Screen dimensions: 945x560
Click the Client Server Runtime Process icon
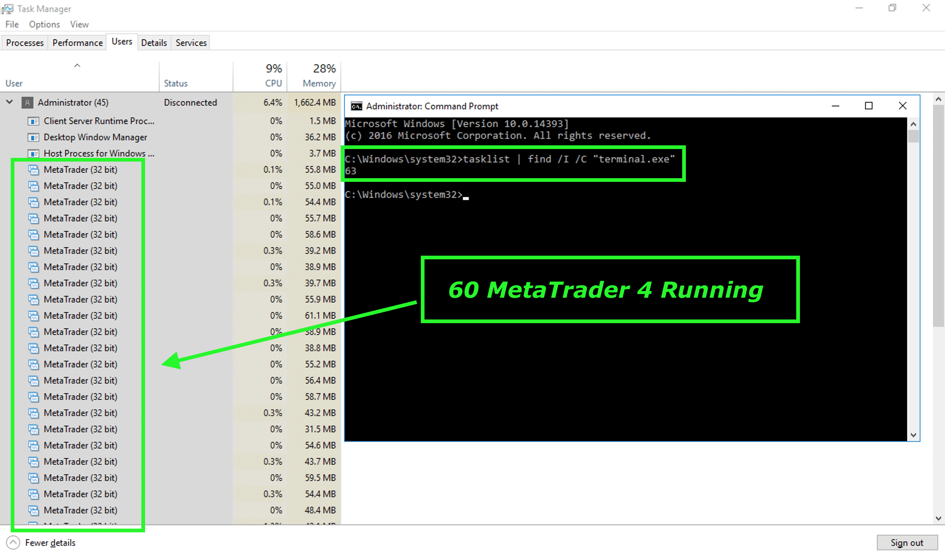[x=34, y=121]
